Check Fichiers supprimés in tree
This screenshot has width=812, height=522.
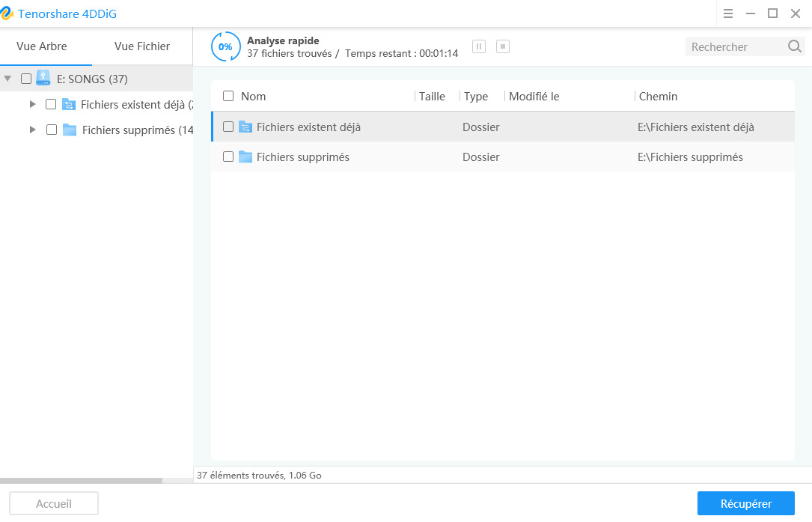[52, 130]
